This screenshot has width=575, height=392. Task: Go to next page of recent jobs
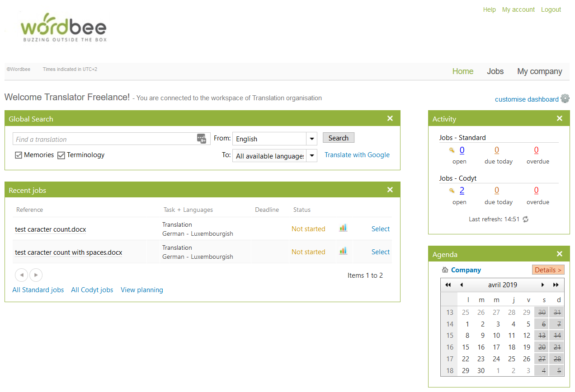[36, 275]
